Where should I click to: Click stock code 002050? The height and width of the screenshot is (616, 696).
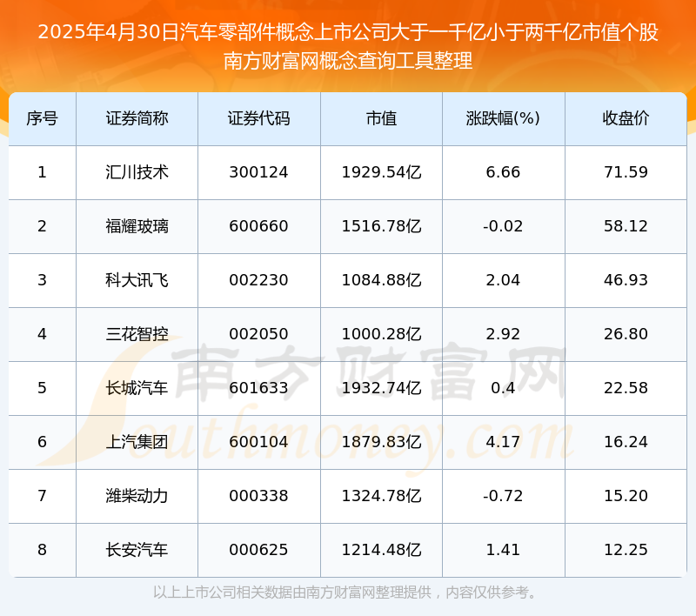[258, 334]
